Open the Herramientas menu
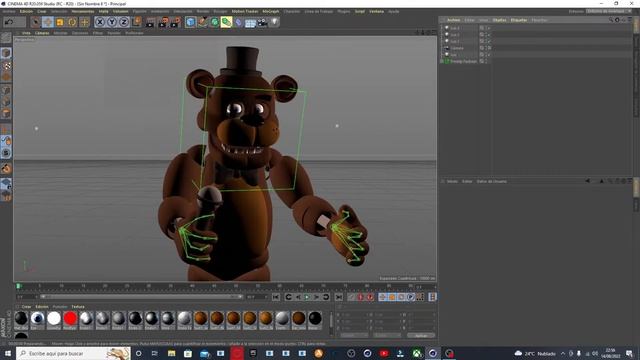Screen dimensions: 640x360 coord(83,11)
